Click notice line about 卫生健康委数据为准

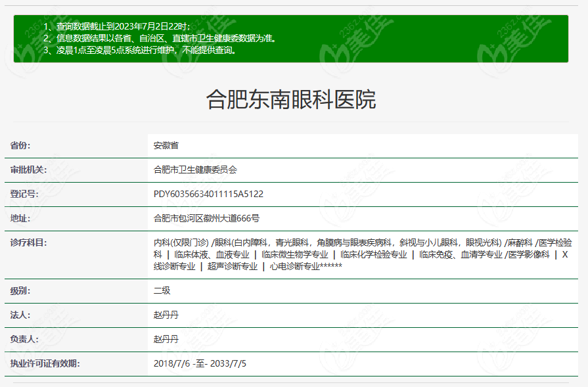160,38
